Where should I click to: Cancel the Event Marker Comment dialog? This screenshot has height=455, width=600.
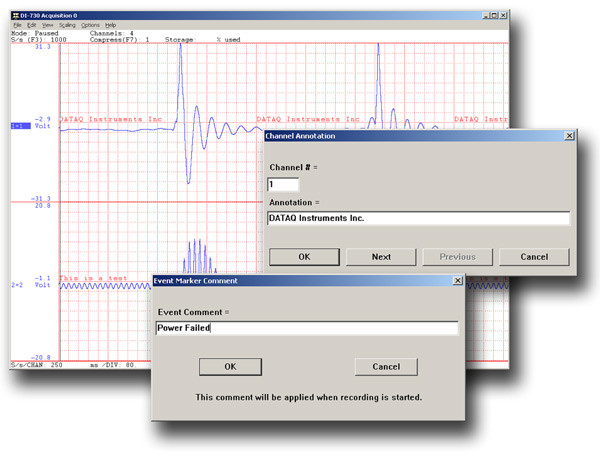click(386, 367)
